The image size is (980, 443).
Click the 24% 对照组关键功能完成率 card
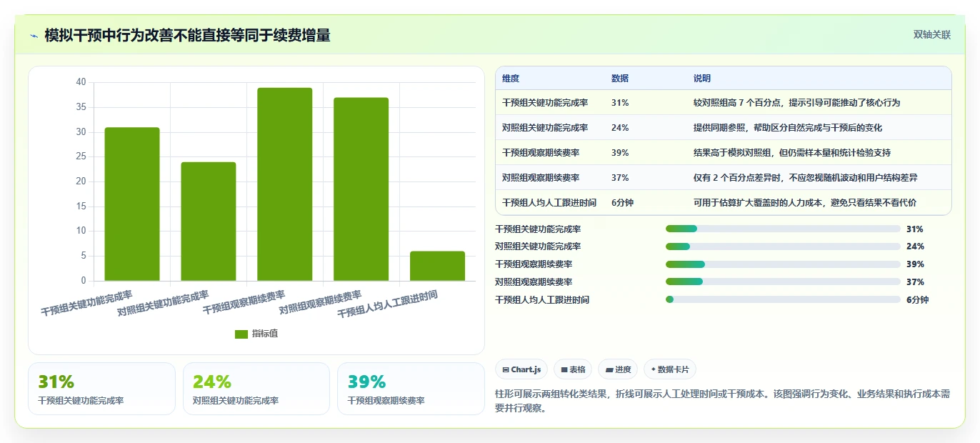[256, 389]
